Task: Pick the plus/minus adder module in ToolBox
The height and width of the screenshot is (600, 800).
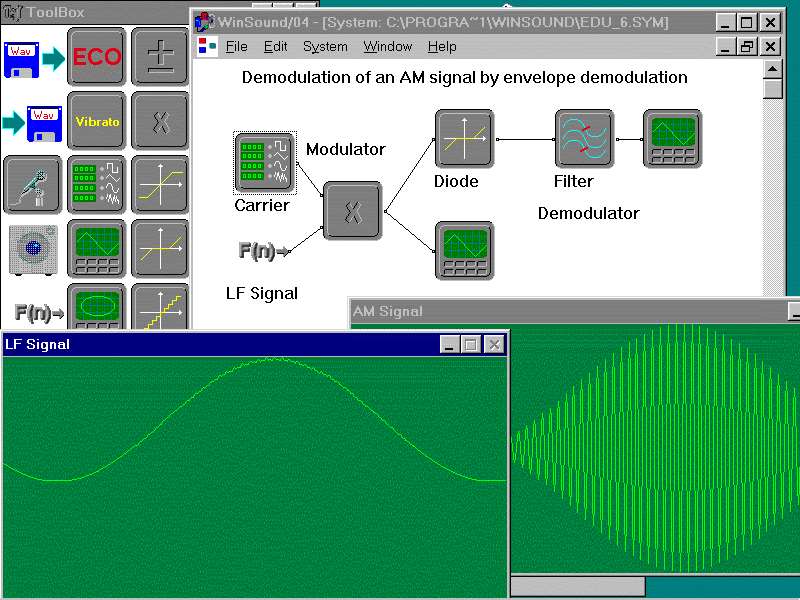Action: [x=160, y=56]
